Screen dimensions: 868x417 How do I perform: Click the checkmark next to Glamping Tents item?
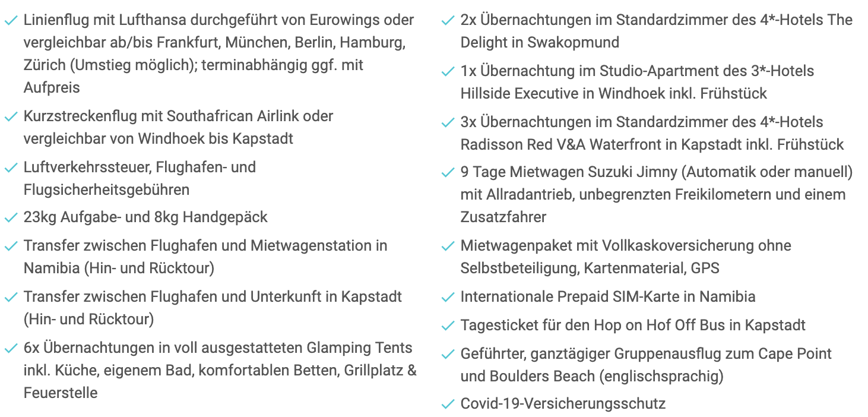(11, 349)
